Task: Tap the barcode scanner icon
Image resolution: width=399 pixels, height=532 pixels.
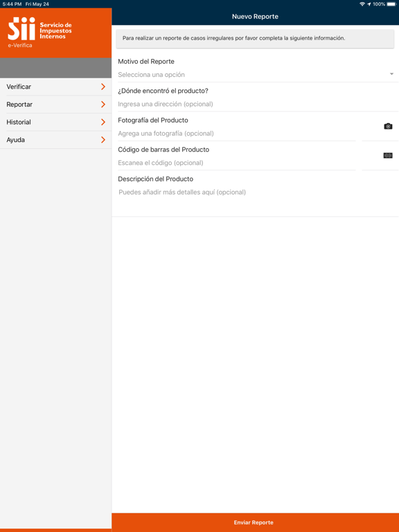Action: 388,155
